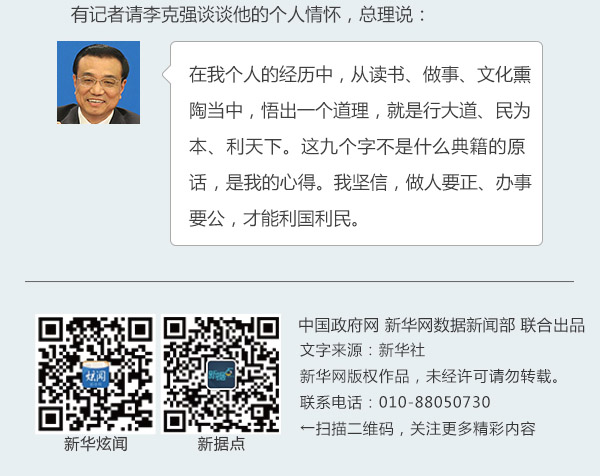The height and width of the screenshot is (476, 600).
Task: Click the 新华网数据新闻部 credit text
Action: click(x=450, y=325)
